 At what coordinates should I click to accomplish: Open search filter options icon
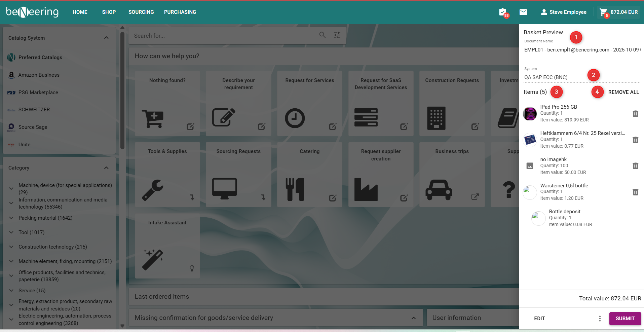pyautogui.click(x=337, y=35)
